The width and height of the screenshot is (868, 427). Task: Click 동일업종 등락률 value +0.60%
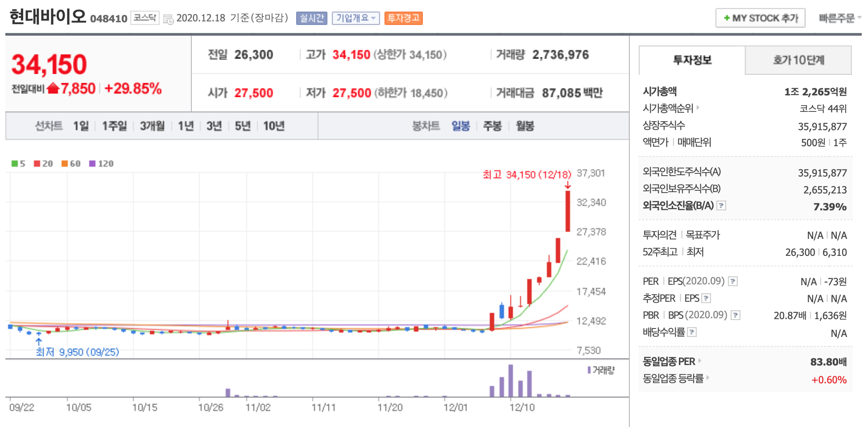(x=829, y=380)
